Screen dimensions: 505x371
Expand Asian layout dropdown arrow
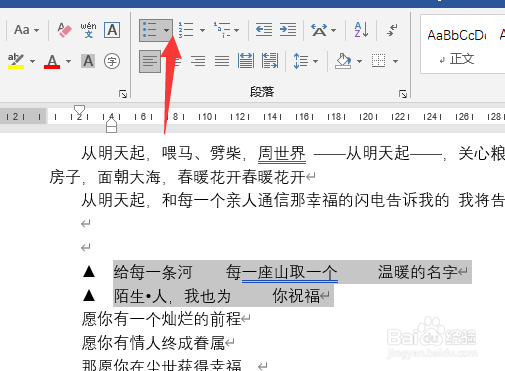pos(334,30)
